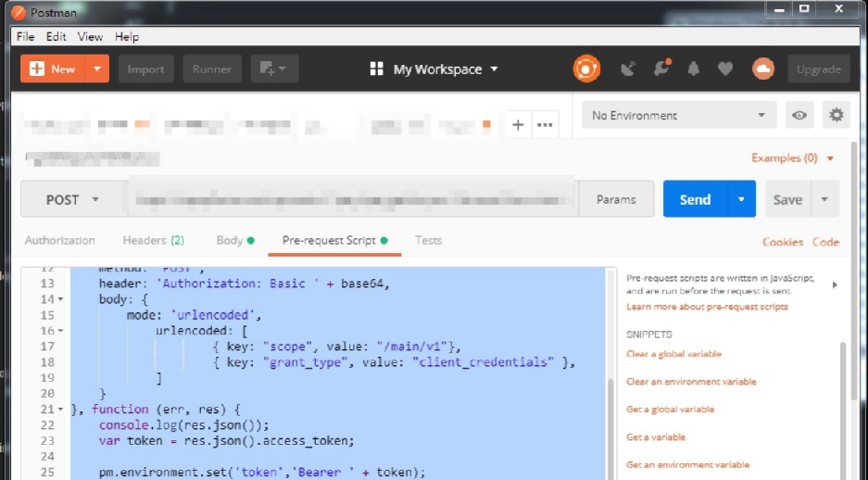Open the No Environment dropdown

point(679,115)
